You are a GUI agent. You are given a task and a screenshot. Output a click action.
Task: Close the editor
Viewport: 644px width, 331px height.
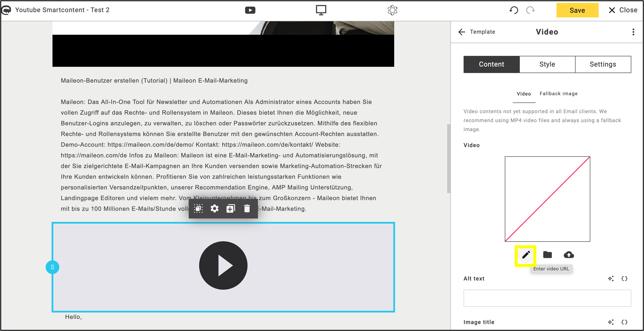623,10
